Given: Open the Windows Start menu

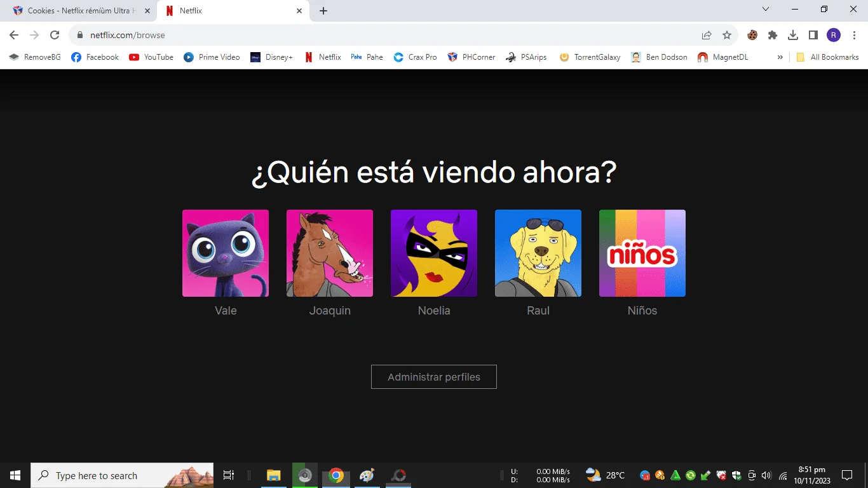Looking at the screenshot, I should [x=15, y=475].
